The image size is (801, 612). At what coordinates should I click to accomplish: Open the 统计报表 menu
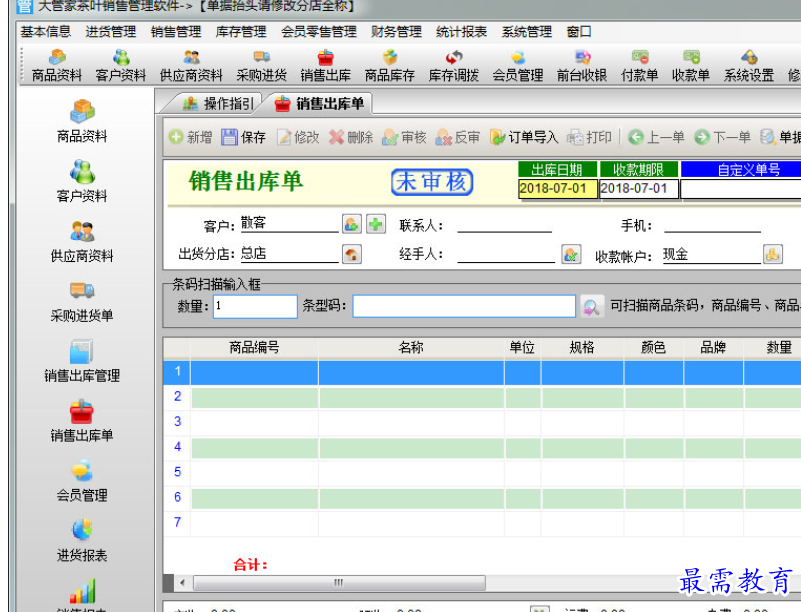[461, 32]
